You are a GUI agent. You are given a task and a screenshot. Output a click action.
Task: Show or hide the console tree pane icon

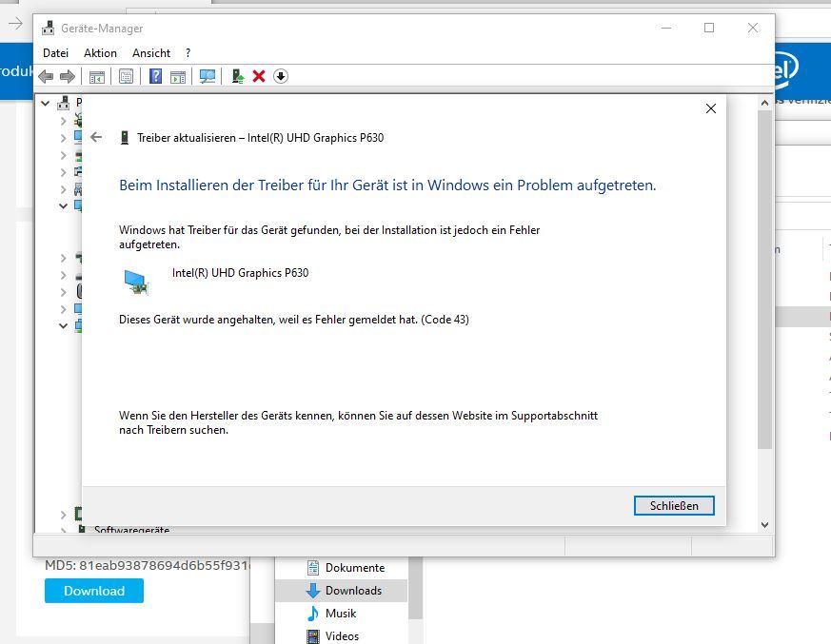click(x=96, y=77)
